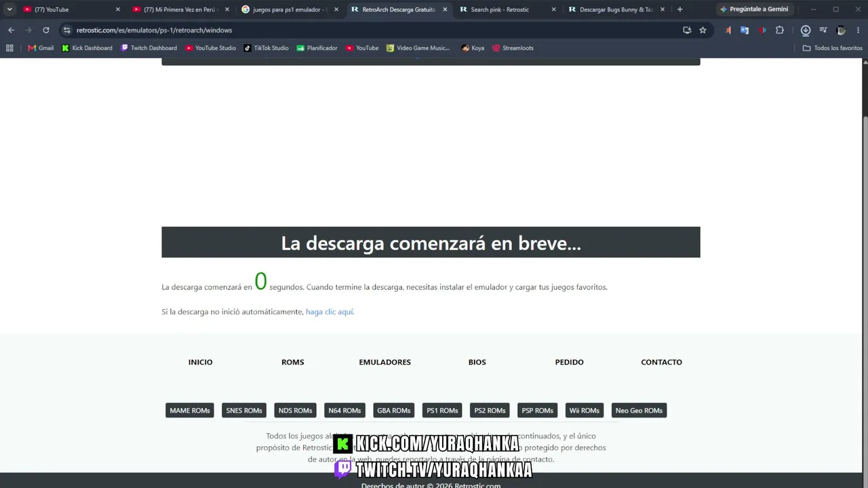Viewport: 868px width, 488px height.
Task: Open a new tab with plus button
Action: click(x=680, y=9)
